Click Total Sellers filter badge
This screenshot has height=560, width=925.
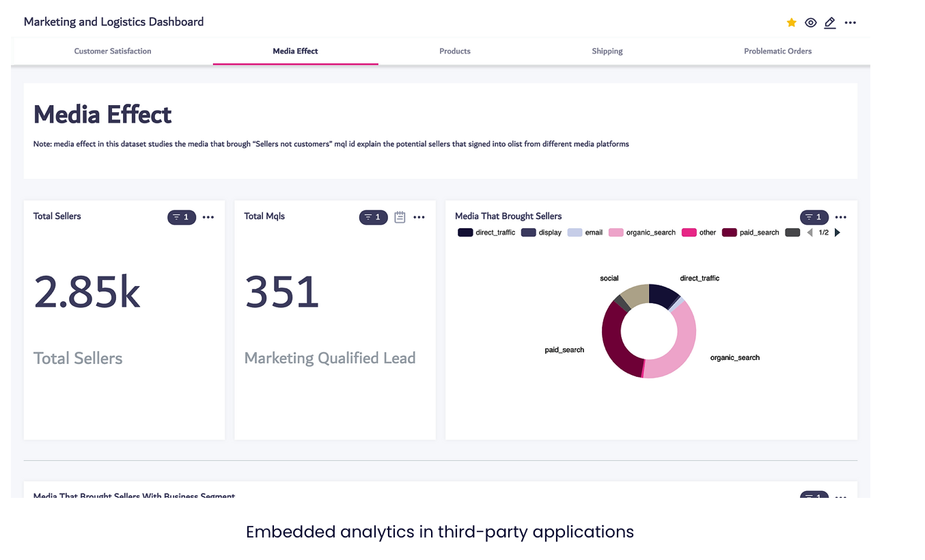click(x=182, y=217)
